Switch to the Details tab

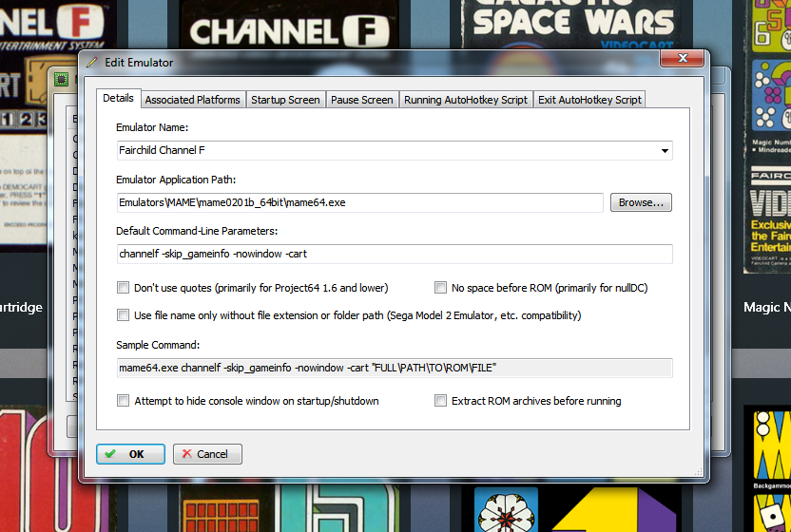coord(118,99)
